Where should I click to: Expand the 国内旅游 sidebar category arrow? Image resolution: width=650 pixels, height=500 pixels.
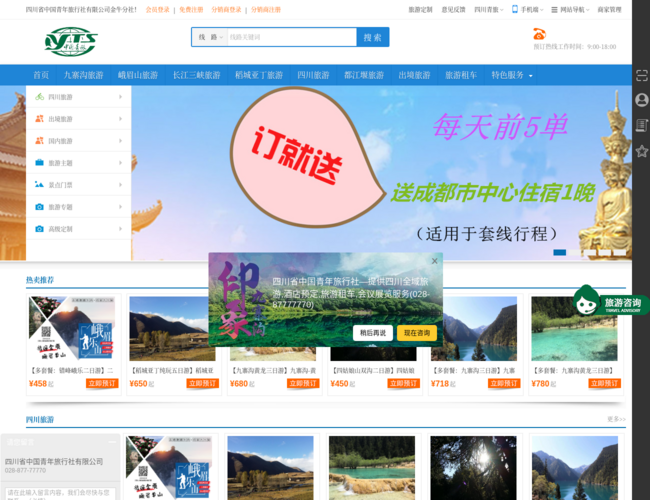pos(120,141)
